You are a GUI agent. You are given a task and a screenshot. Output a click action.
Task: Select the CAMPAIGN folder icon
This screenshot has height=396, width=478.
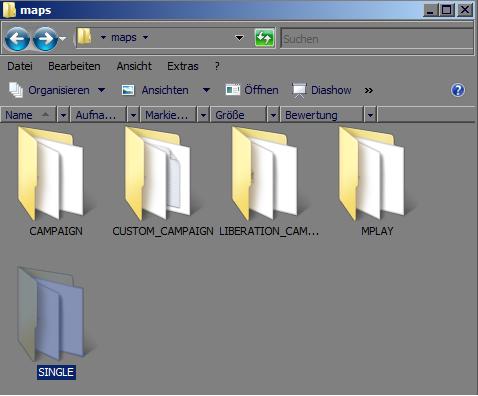point(51,173)
